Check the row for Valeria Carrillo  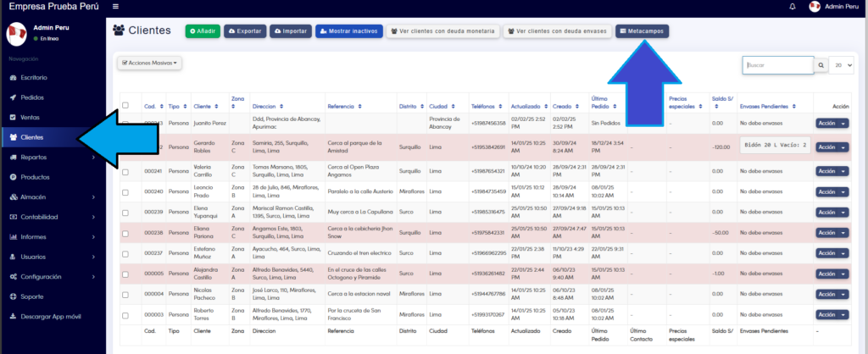[125, 172]
